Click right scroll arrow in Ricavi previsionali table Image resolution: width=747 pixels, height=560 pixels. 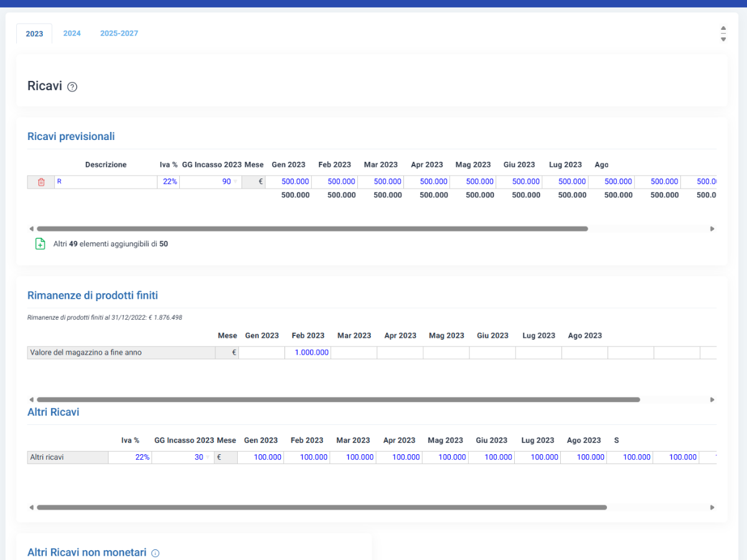point(712,229)
